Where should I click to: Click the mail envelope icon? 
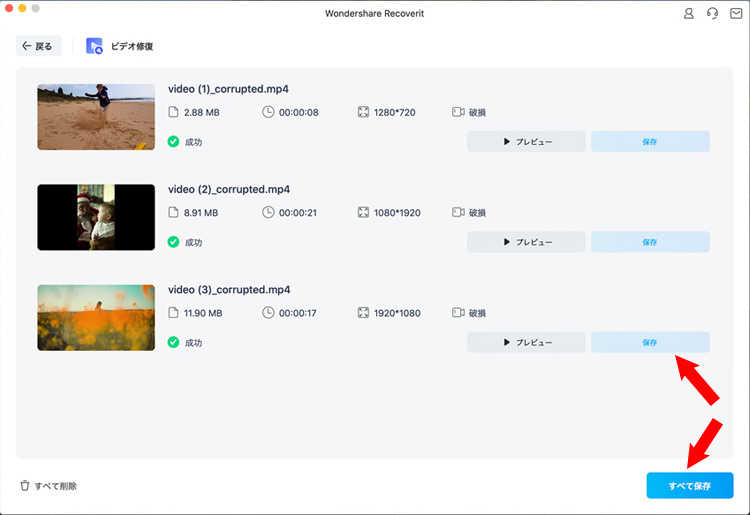pos(735,14)
